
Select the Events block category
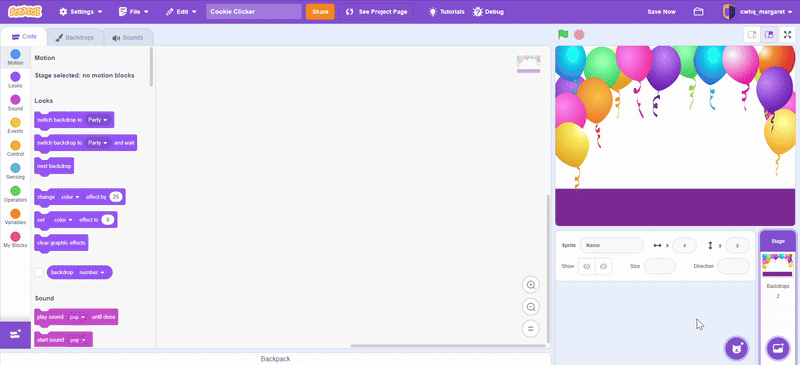click(15, 126)
